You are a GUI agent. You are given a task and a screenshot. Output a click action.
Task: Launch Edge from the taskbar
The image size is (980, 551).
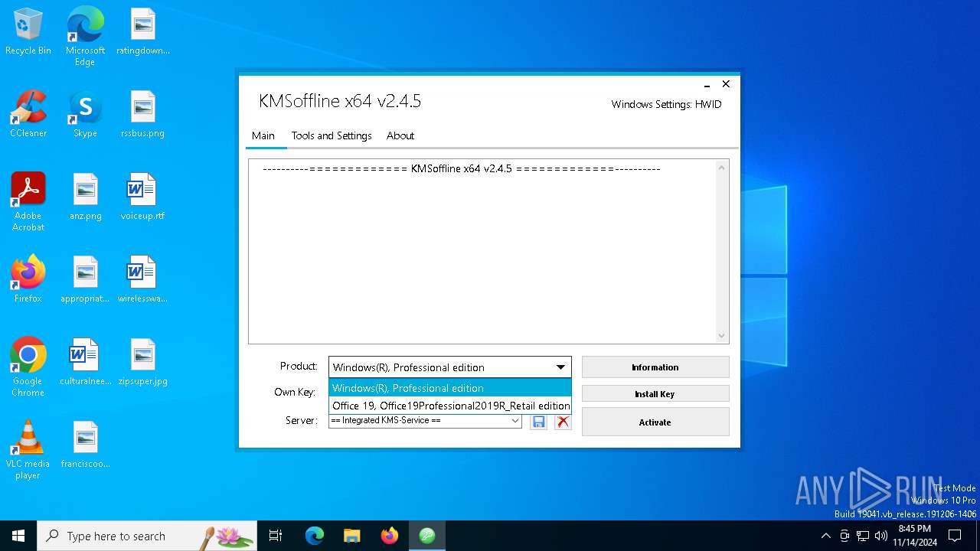[315, 536]
